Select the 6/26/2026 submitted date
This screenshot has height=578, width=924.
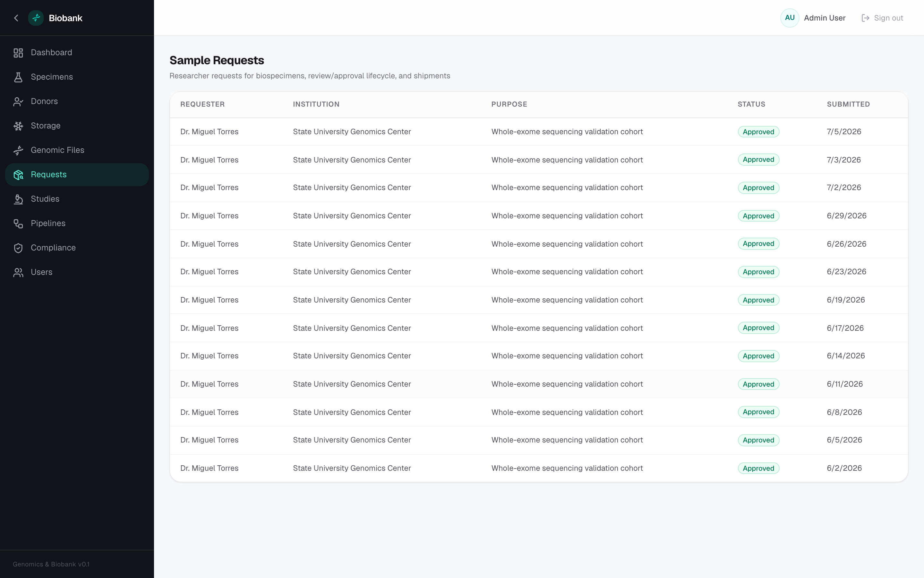pyautogui.click(x=846, y=244)
